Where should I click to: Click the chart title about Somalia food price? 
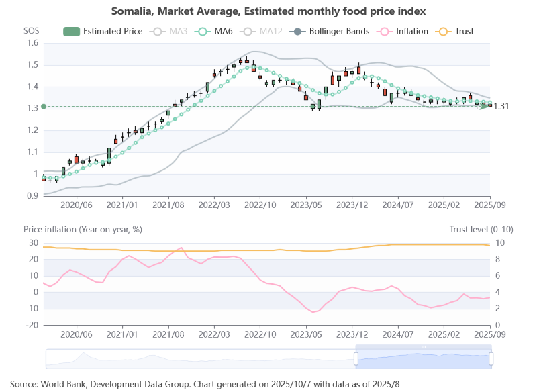pyautogui.click(x=268, y=11)
